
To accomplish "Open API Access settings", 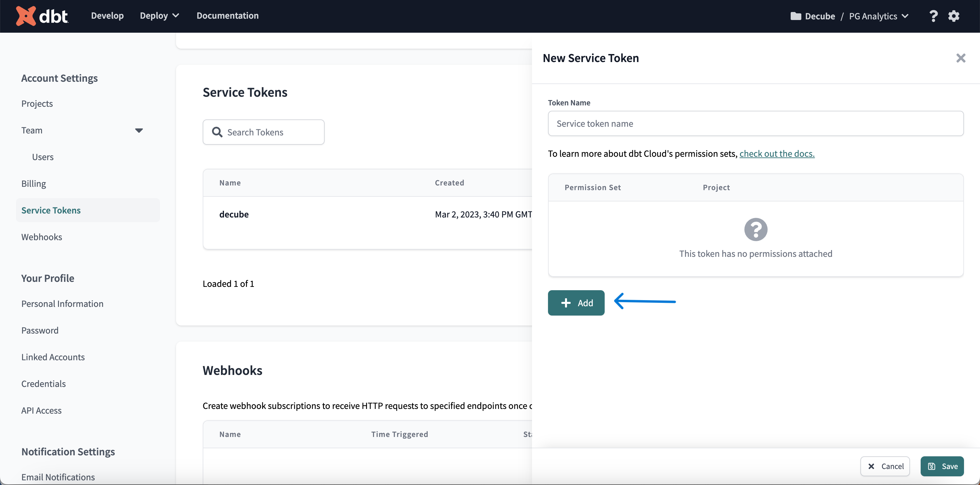I will click(41, 410).
